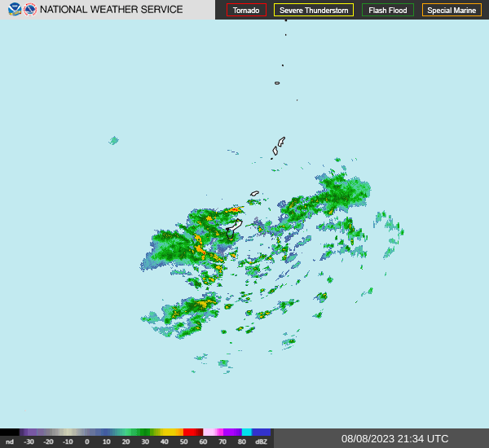Click the 08/08/2023 21:34 UTC timestamp

coord(394,439)
